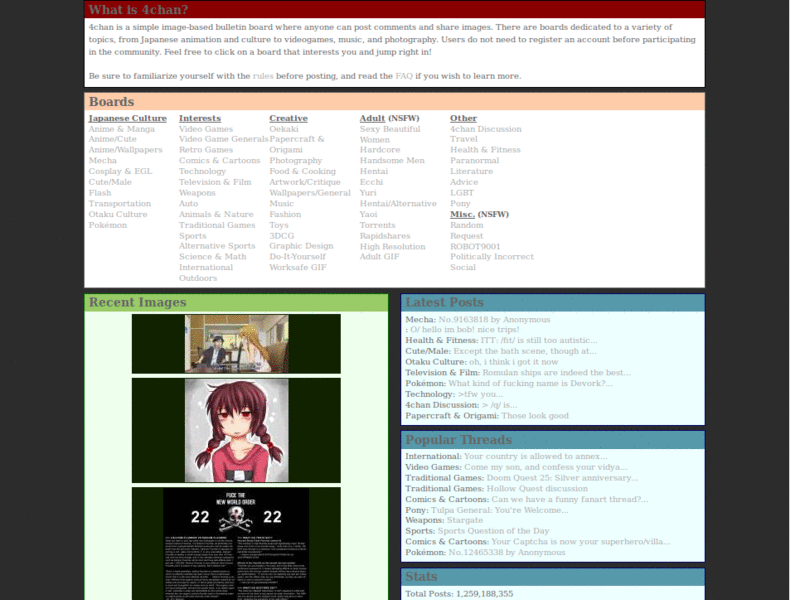The height and width of the screenshot is (600, 800).
Task: Open the Literature board
Action: point(471,171)
